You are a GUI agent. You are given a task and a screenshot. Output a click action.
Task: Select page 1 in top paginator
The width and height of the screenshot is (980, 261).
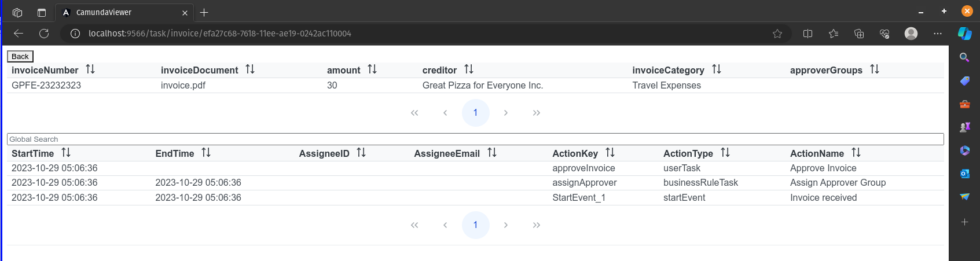pyautogui.click(x=476, y=113)
